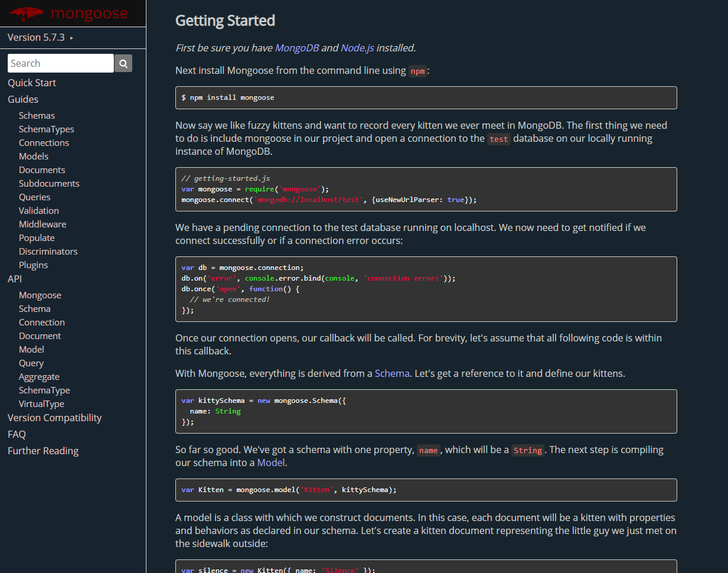728x573 pixels.
Task: Click the Getting Started heading
Action: (x=225, y=21)
